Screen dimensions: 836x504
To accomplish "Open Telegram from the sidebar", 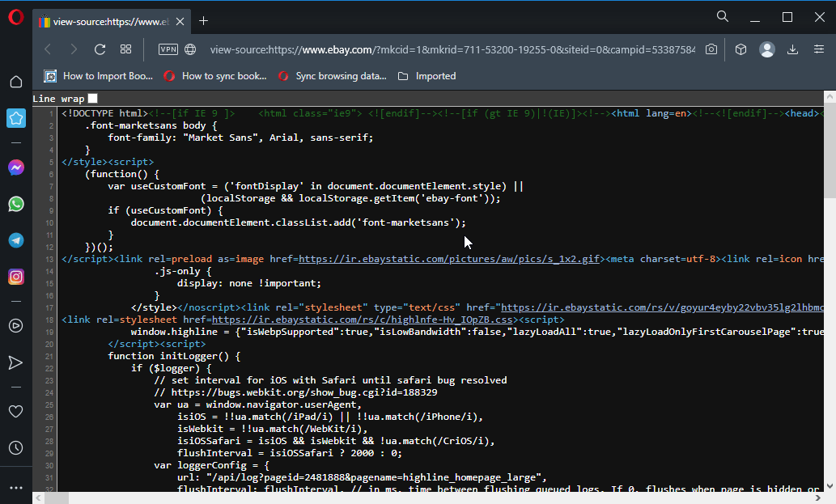I will [x=15, y=240].
